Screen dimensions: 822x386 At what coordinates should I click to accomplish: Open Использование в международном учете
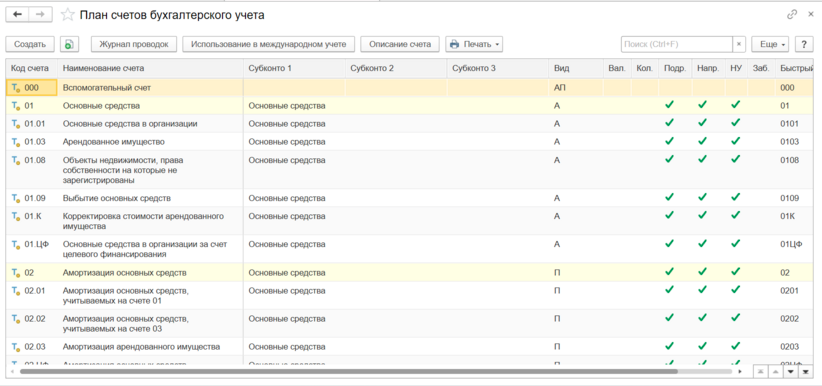[268, 45]
